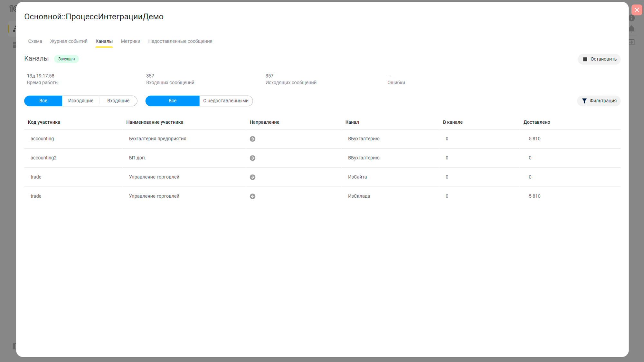Click the stop square icon in Остановить
The image size is (644, 362).
click(x=585, y=59)
